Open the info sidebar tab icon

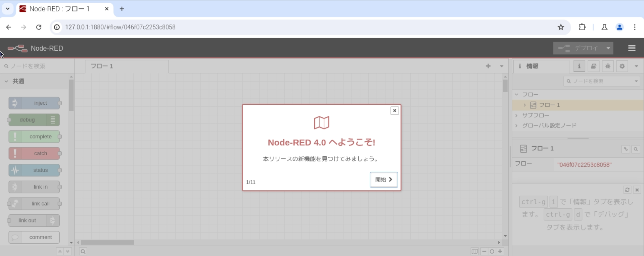coord(579,66)
